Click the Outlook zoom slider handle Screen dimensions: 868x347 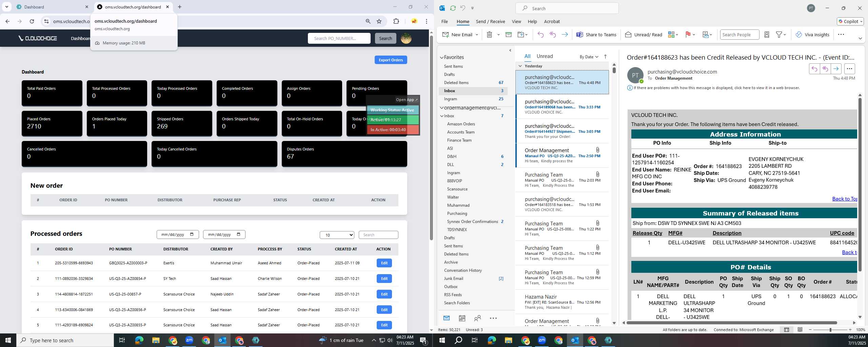(x=830, y=330)
